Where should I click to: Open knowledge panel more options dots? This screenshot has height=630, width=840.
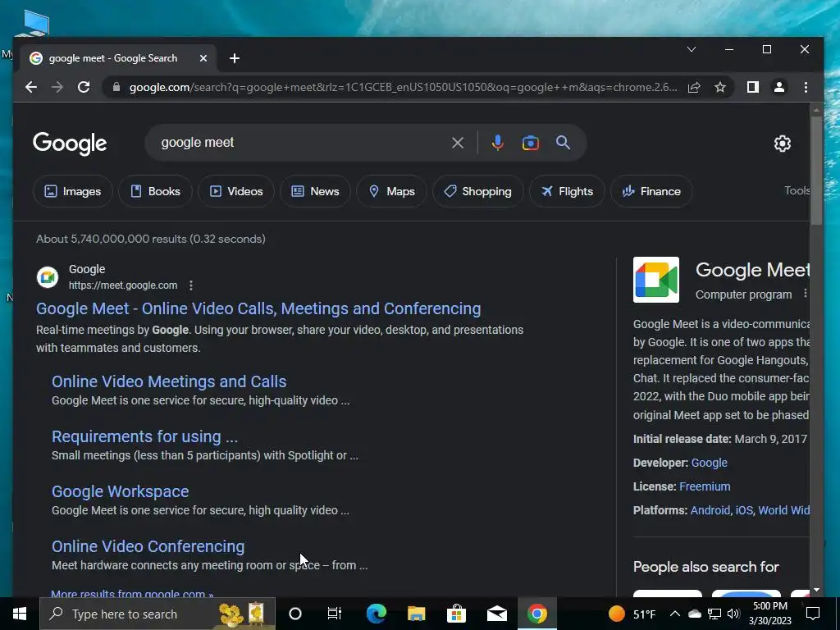coord(805,294)
